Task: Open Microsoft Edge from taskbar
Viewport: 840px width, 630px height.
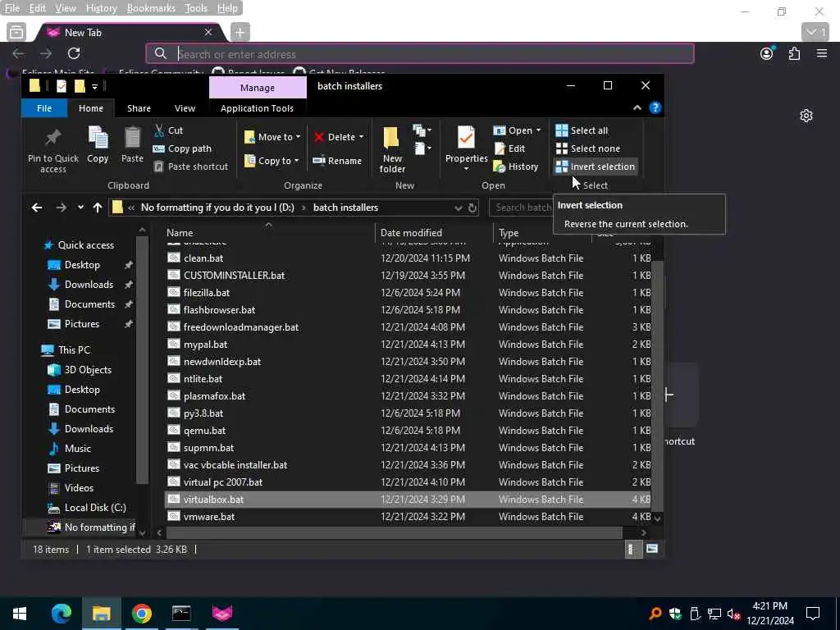Action: pyautogui.click(x=61, y=614)
